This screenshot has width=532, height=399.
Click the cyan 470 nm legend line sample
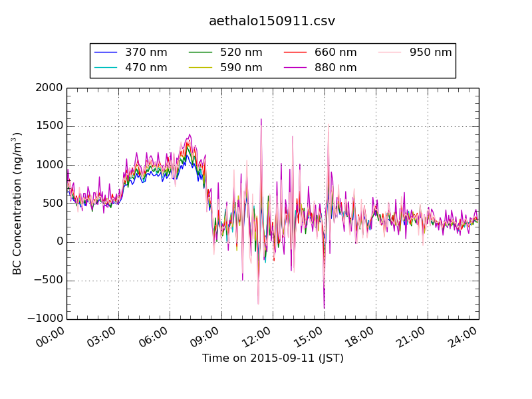106,68
